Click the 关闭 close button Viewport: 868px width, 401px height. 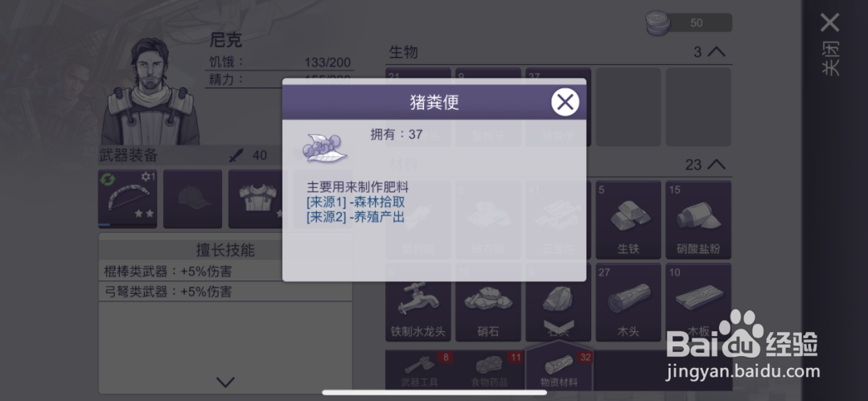click(x=830, y=44)
